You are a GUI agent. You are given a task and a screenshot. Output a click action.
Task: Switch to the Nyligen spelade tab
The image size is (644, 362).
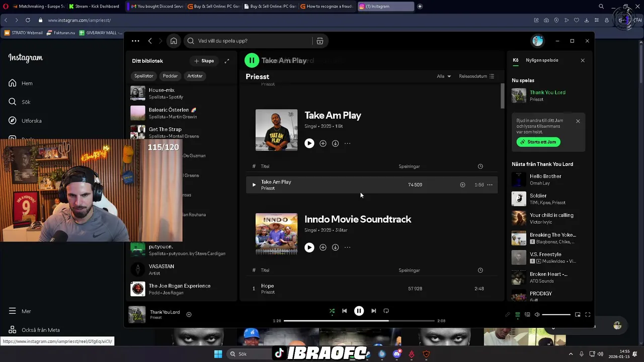click(542, 60)
